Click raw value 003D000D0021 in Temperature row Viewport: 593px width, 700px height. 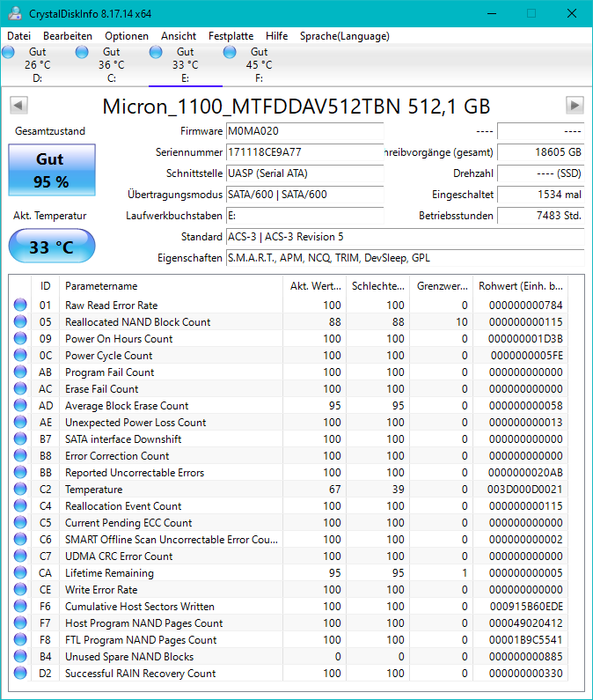[x=524, y=490]
